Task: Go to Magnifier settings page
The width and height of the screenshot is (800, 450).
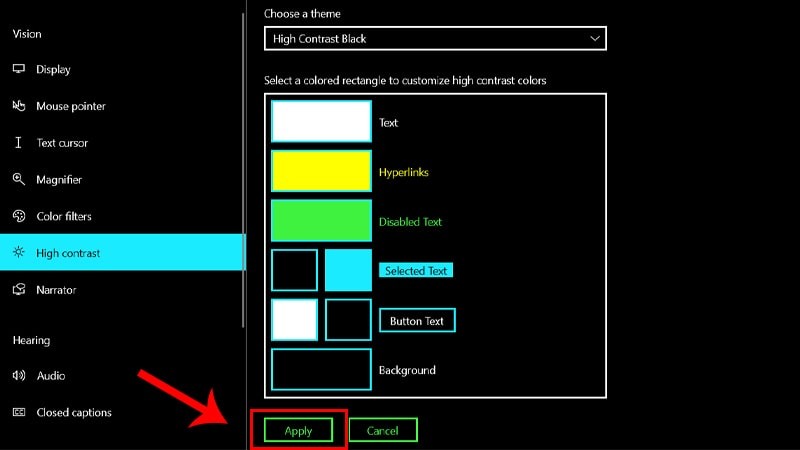Action: (x=122, y=180)
